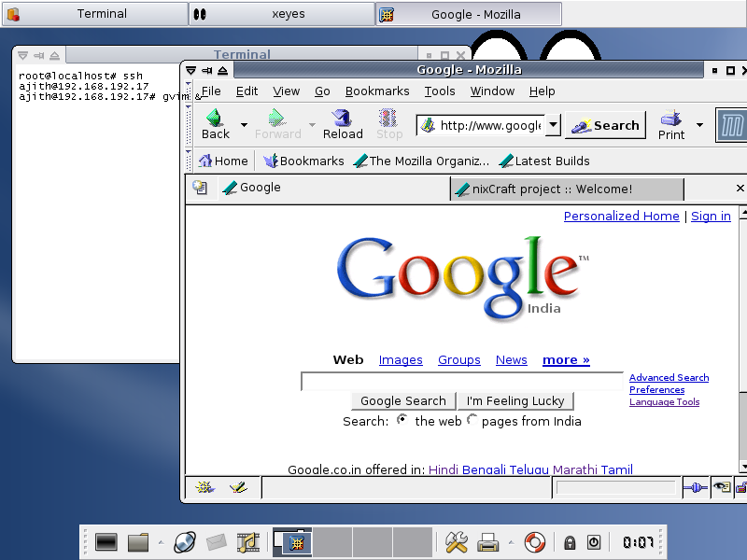Image resolution: width=747 pixels, height=560 pixels.
Task: Click the Mozilla throbber logo
Action: (731, 125)
